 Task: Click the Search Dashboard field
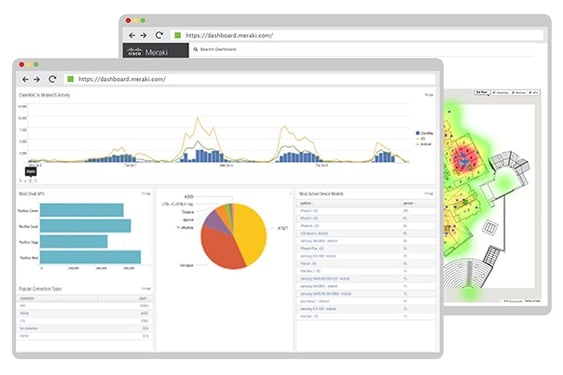218,49
